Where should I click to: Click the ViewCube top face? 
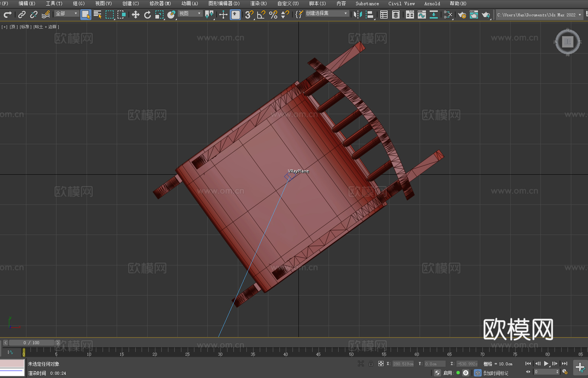tap(568, 42)
